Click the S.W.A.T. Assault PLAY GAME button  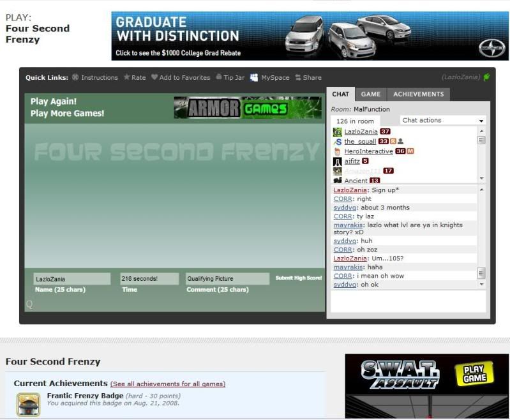pos(475,373)
